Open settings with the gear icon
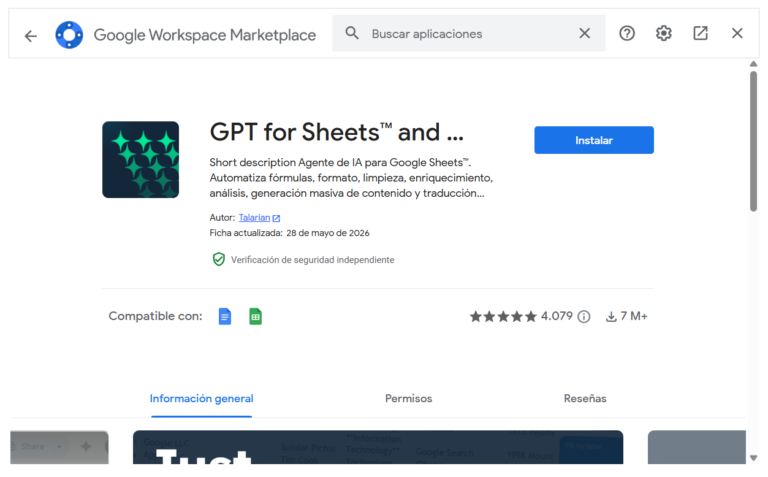This screenshot has width=768, height=477. 663,33
